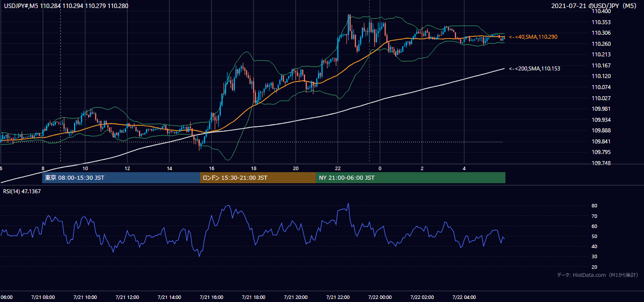Click the 200 SMA 110.153 label
This screenshot has width=644, height=302.
point(535,68)
